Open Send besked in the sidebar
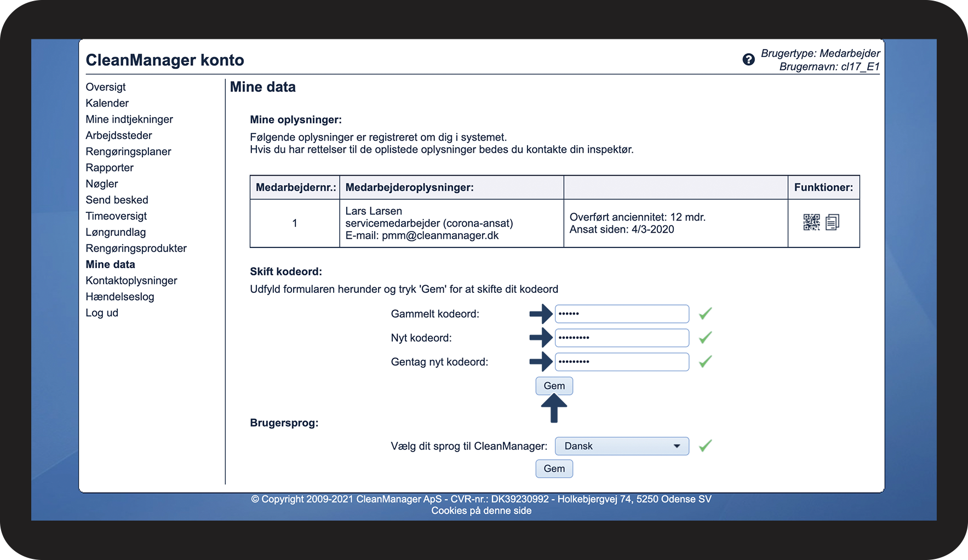This screenshot has width=968, height=560. coord(117,200)
